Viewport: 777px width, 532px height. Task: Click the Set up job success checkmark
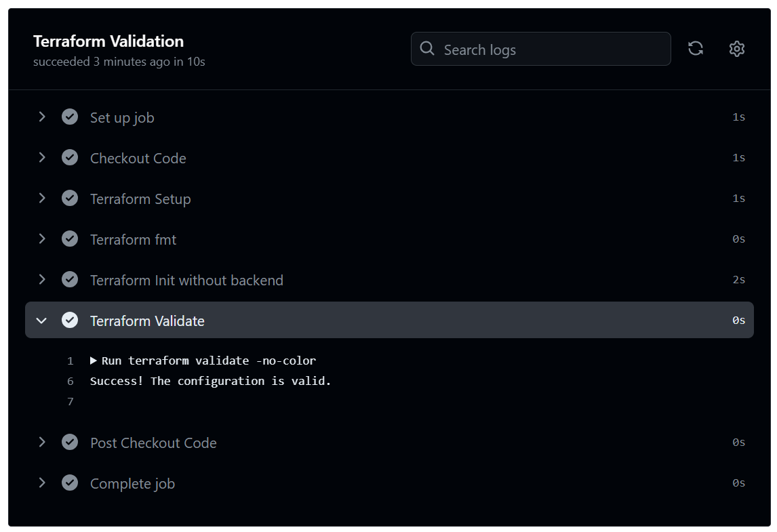70,117
